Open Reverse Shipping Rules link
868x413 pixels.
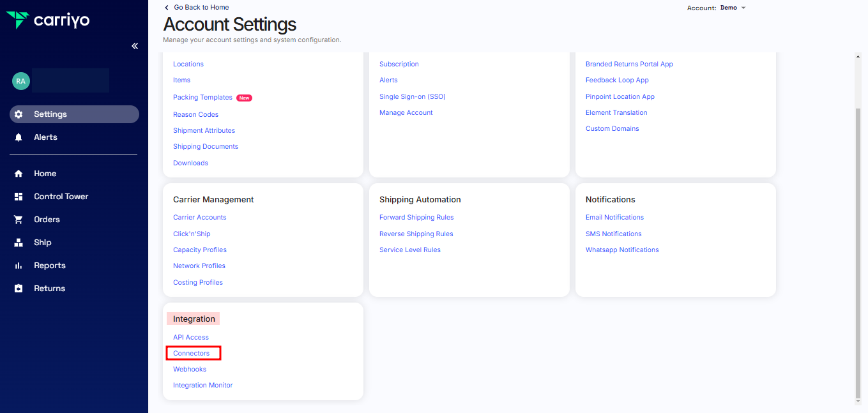click(x=416, y=234)
